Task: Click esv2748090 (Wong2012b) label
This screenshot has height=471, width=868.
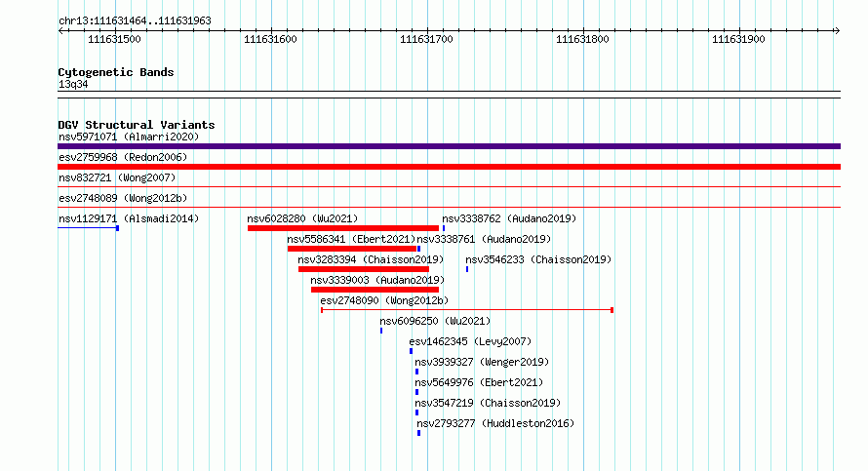Action: (x=384, y=300)
